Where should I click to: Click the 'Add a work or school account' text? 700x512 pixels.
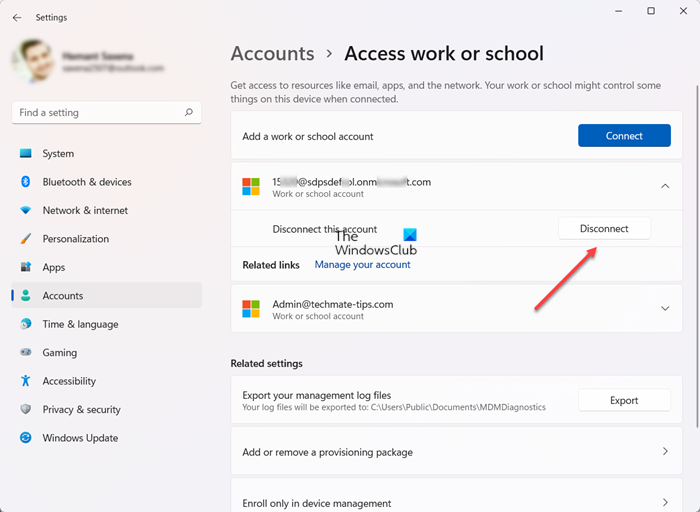[x=308, y=136]
